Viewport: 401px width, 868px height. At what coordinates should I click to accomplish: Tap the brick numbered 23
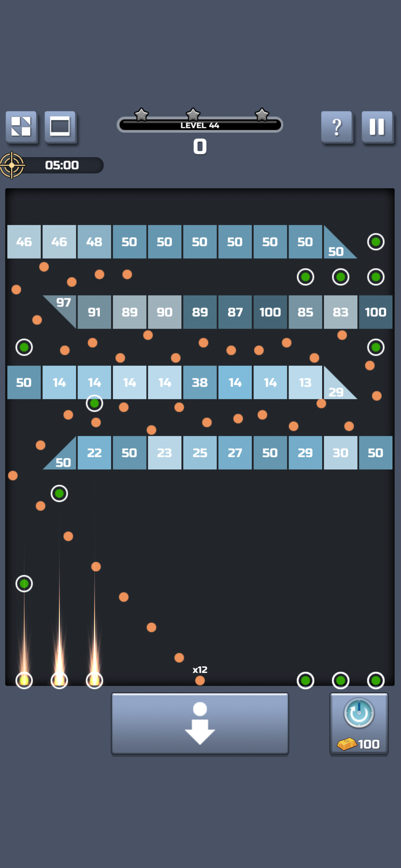point(164,452)
